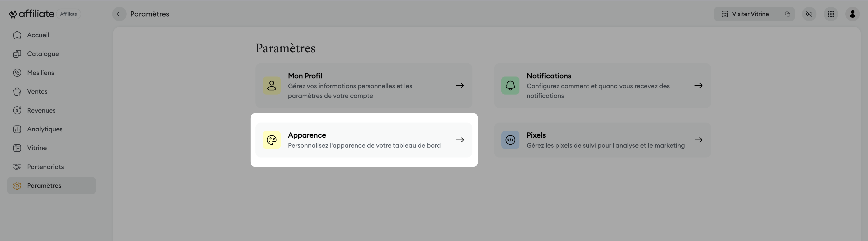Go to Accueil in the sidebar

38,35
